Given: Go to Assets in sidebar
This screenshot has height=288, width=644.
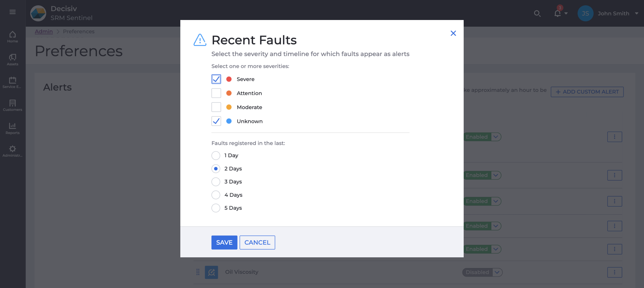Looking at the screenshot, I should click(x=12, y=60).
